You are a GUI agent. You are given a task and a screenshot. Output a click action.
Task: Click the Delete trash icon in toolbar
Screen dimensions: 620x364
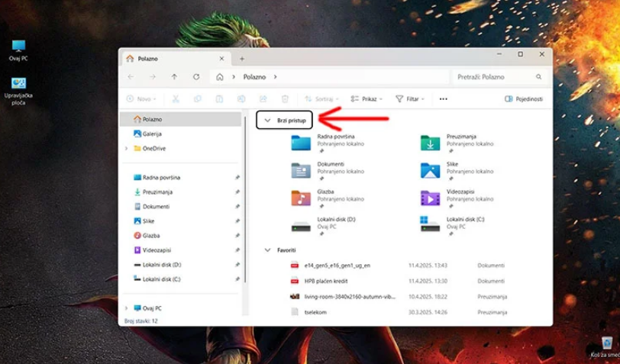[x=285, y=98]
